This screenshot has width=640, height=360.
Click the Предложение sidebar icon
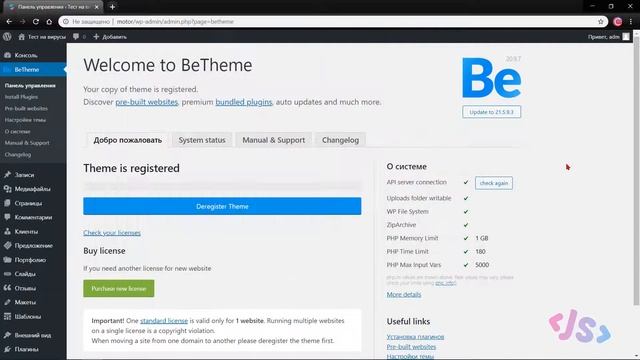pos(7,246)
